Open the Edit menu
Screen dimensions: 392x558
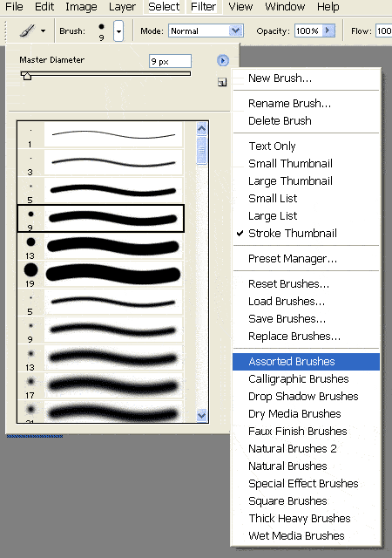44,7
